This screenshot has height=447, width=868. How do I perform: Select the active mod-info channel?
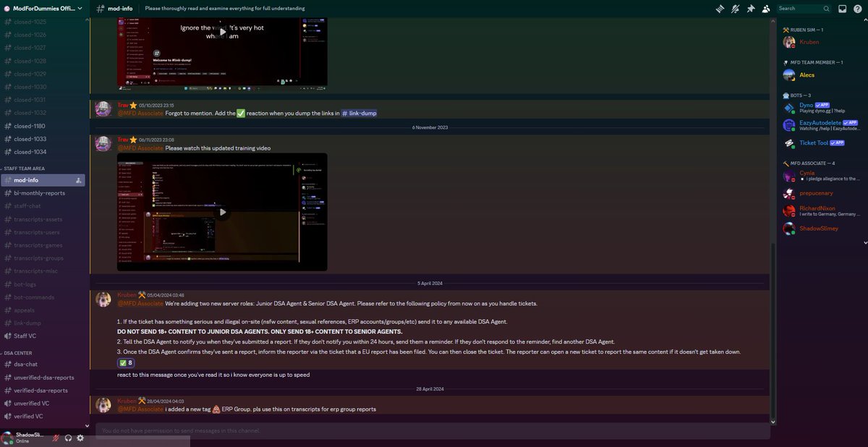43,180
